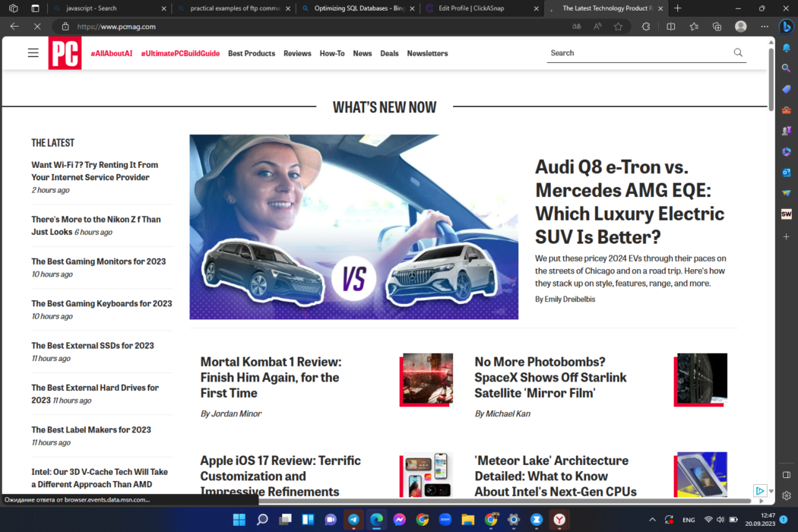Open sidebar search tool
The height and width of the screenshot is (532, 798).
[787, 68]
